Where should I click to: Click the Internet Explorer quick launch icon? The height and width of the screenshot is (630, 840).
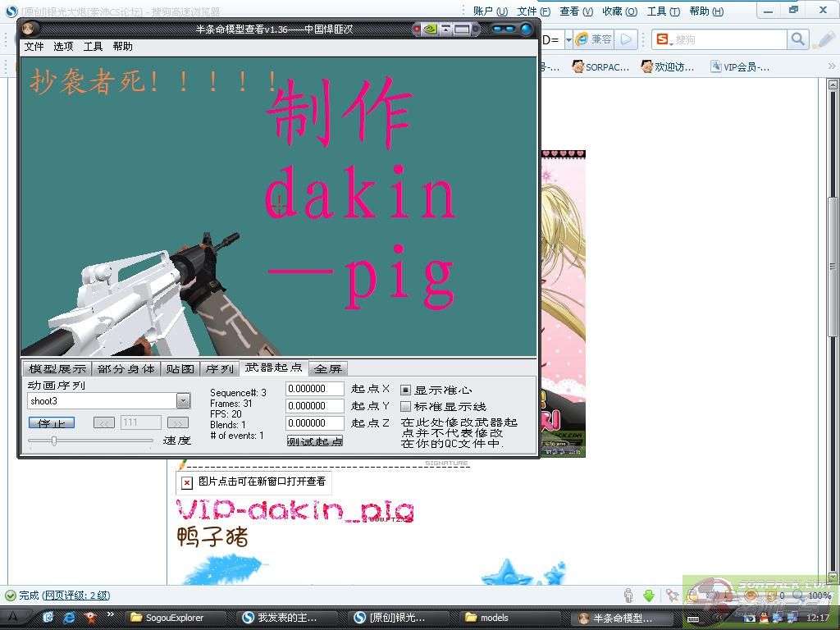(x=70, y=617)
